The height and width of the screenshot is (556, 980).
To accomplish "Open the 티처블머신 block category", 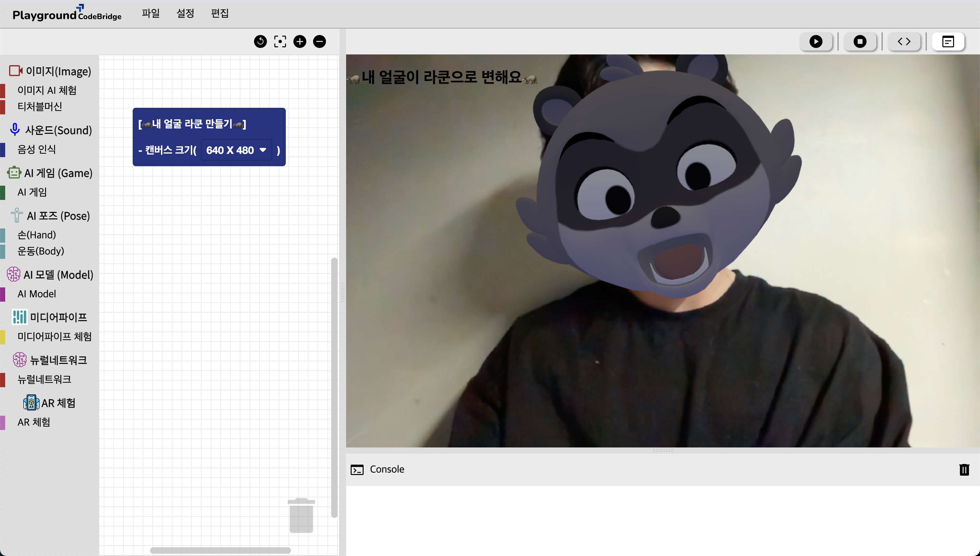I will [40, 107].
